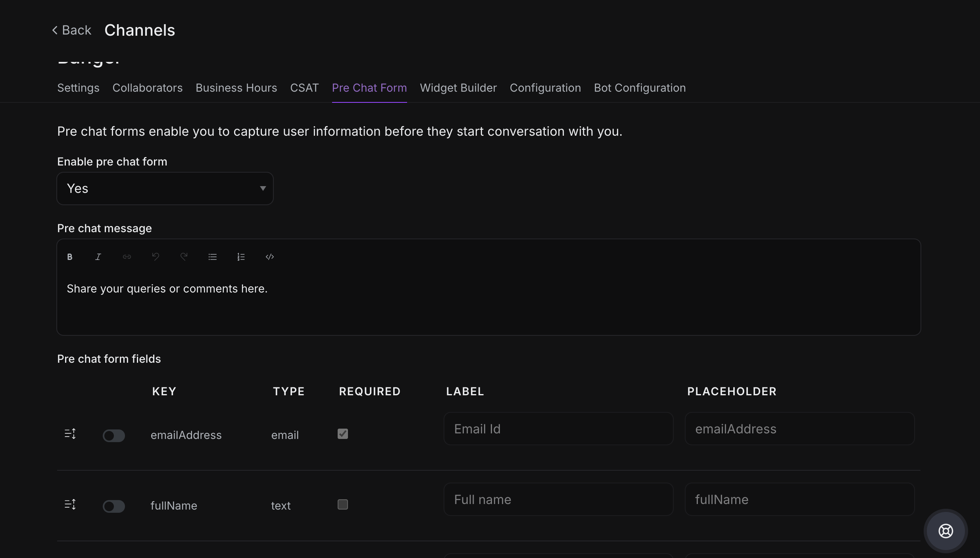Click the fullName placeholder input field
The image size is (980, 558).
click(799, 500)
